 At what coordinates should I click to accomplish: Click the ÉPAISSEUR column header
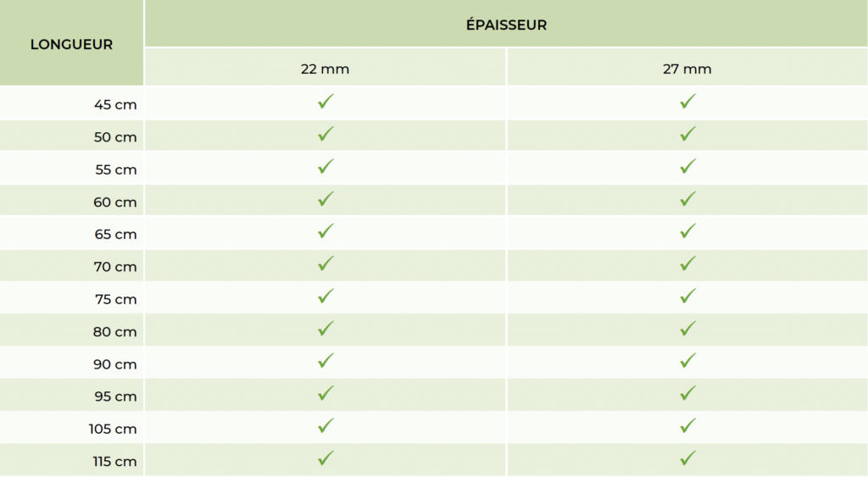click(506, 25)
